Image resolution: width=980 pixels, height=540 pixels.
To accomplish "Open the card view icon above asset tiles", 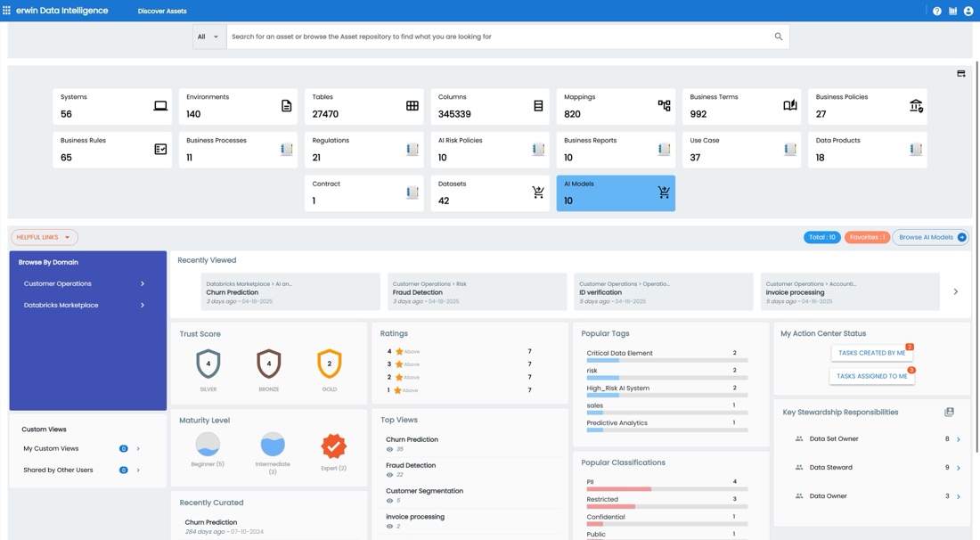I will [x=960, y=74].
